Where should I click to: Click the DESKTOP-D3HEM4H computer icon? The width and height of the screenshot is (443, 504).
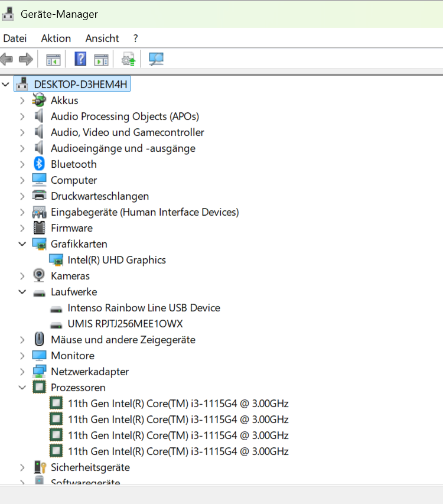pyautogui.click(x=22, y=84)
